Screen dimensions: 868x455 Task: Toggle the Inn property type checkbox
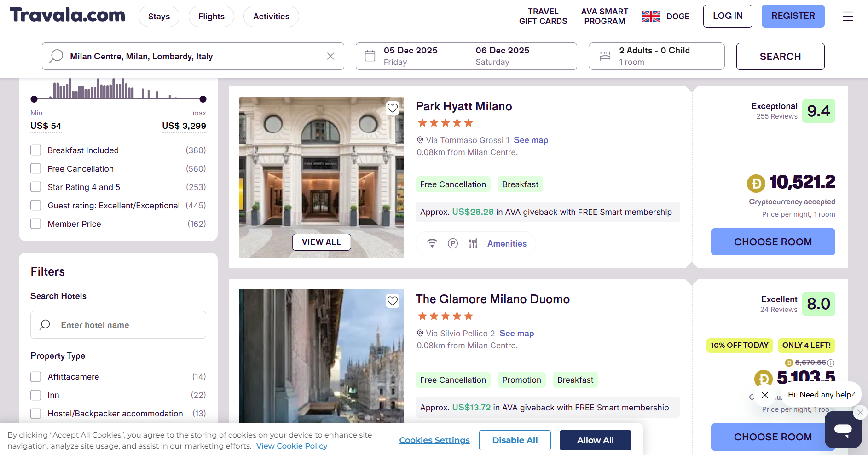point(35,395)
